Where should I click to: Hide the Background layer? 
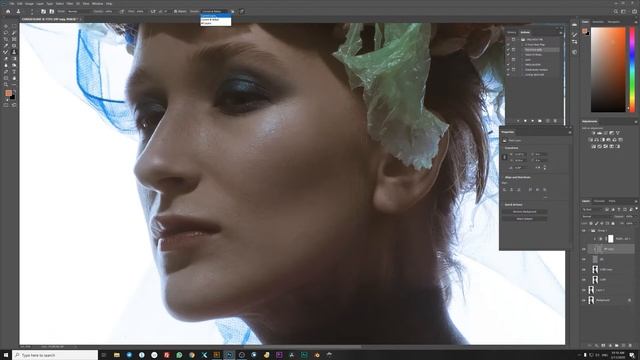click(584, 300)
